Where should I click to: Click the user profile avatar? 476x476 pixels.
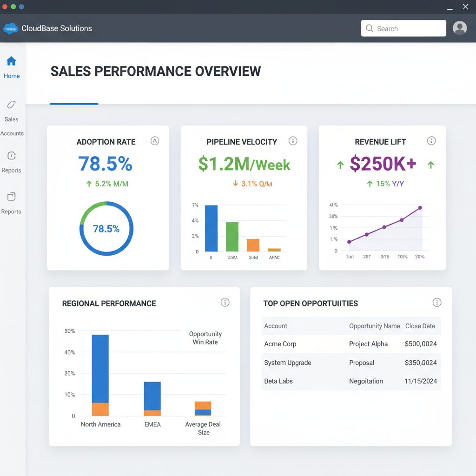(x=460, y=28)
